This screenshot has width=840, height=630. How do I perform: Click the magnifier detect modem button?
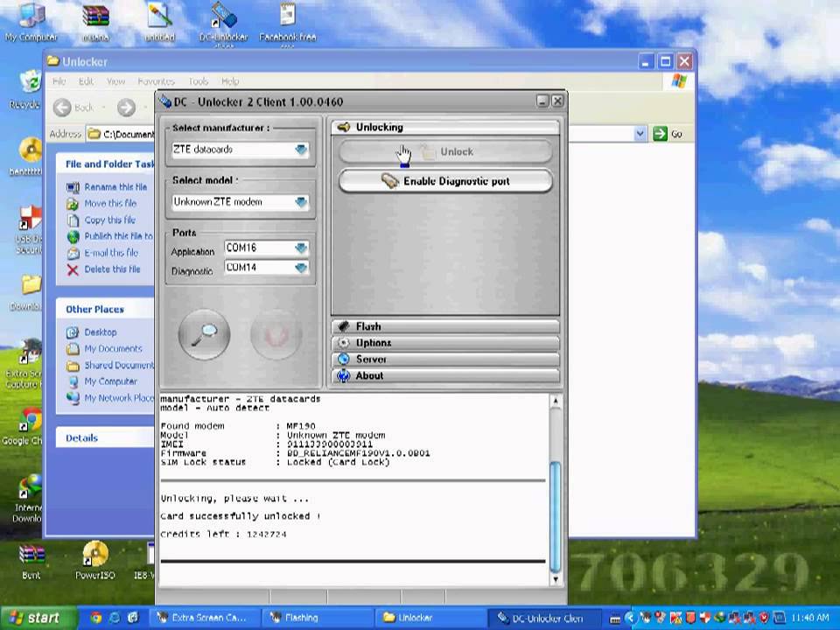tap(204, 334)
